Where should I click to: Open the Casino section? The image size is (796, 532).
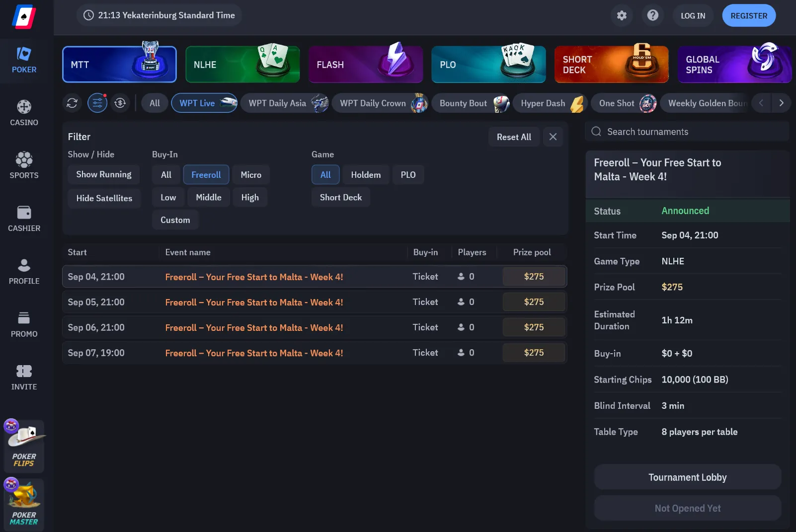24,113
